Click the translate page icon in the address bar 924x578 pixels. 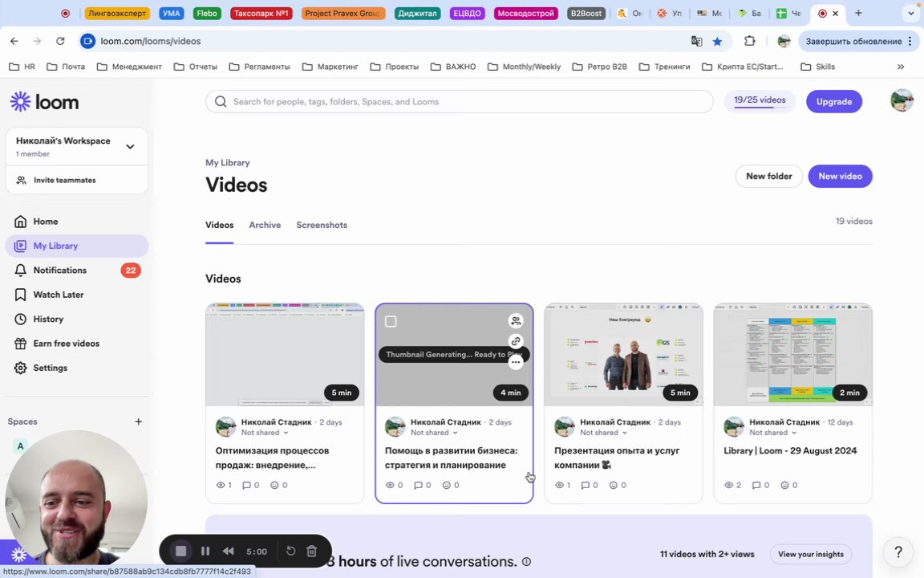(696, 41)
